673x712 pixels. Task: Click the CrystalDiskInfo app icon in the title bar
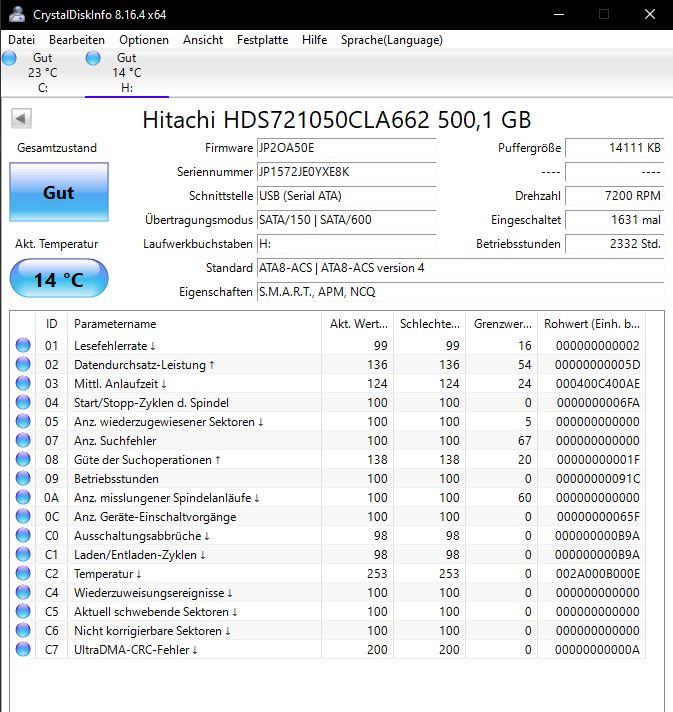17,14
